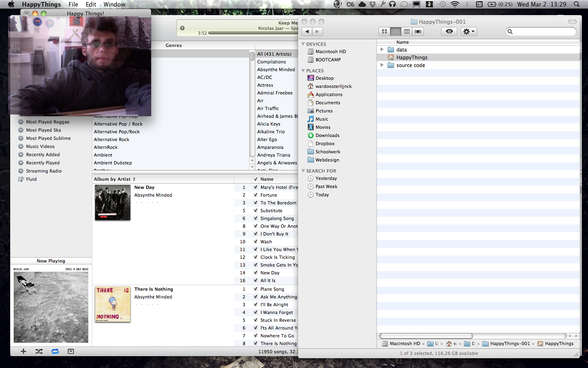Viewport: 588px width, 368px height.
Task: Click the Finder back arrow
Action: (307, 31)
